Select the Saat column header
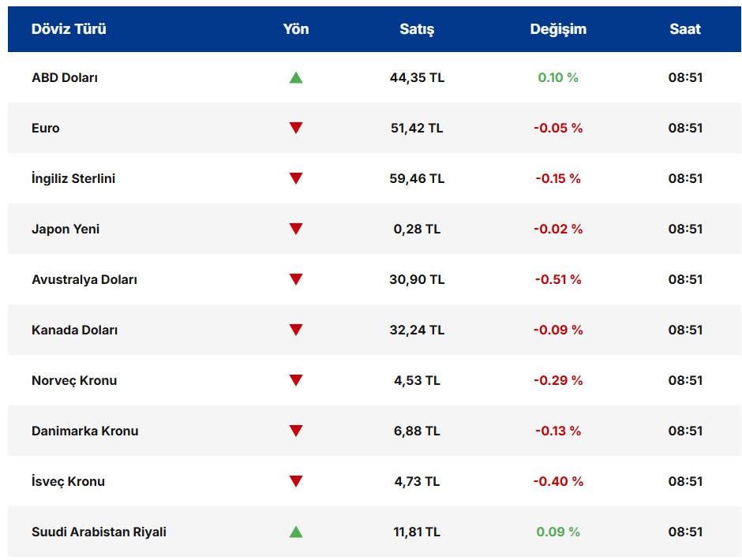This screenshot has width=742, height=560. 685,29
